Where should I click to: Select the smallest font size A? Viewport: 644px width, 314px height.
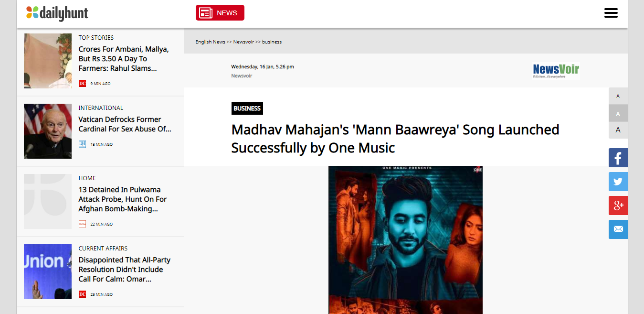click(x=618, y=96)
